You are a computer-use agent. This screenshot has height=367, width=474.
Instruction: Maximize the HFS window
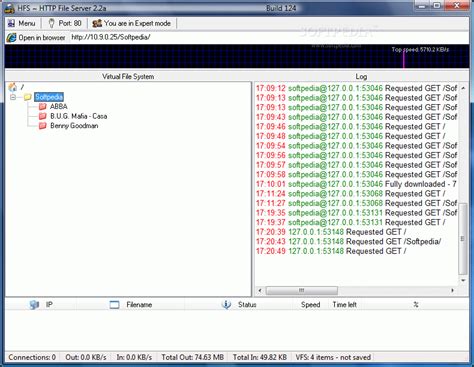pyautogui.click(x=437, y=6)
